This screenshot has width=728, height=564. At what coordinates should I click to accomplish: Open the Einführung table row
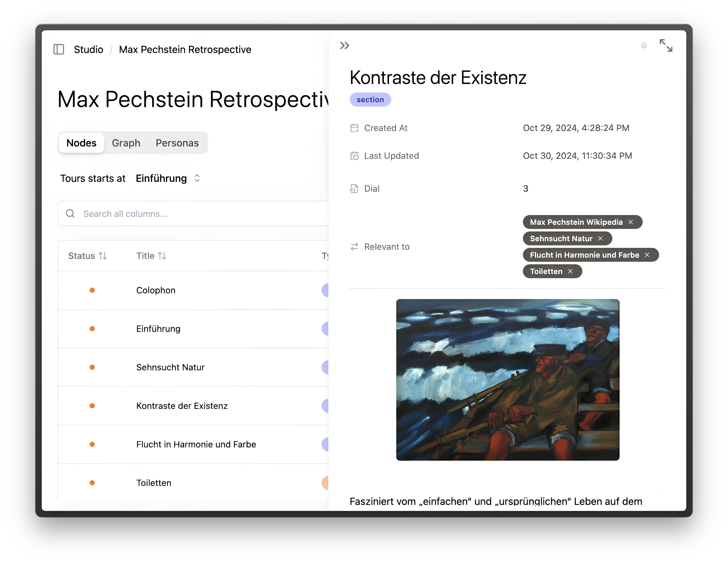tap(193, 329)
